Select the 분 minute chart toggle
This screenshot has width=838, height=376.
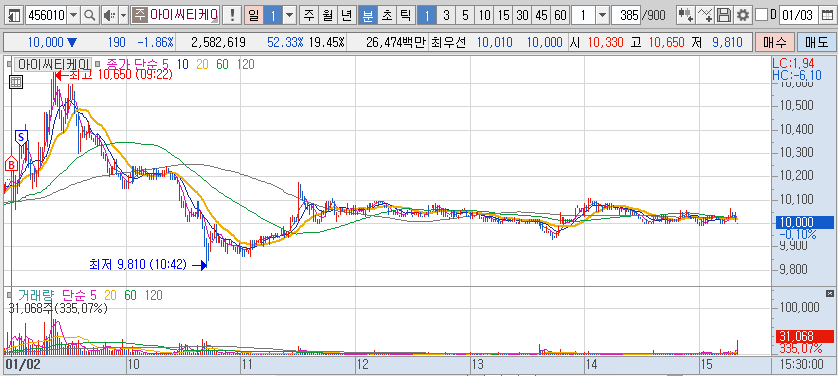pyautogui.click(x=367, y=15)
